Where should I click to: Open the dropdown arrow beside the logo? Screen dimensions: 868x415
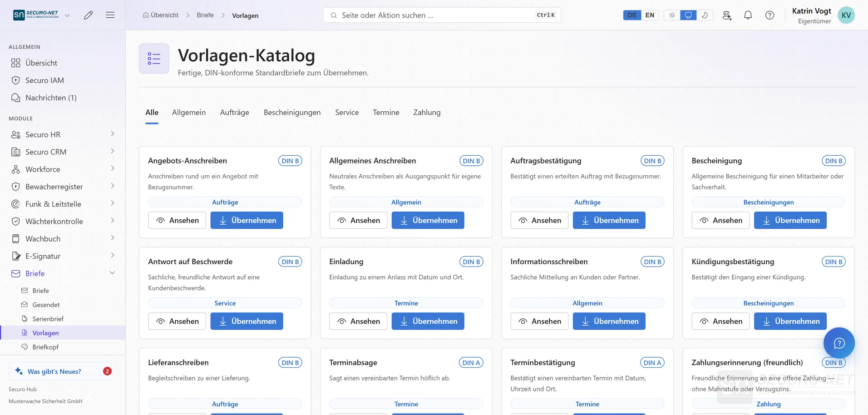[x=67, y=15]
